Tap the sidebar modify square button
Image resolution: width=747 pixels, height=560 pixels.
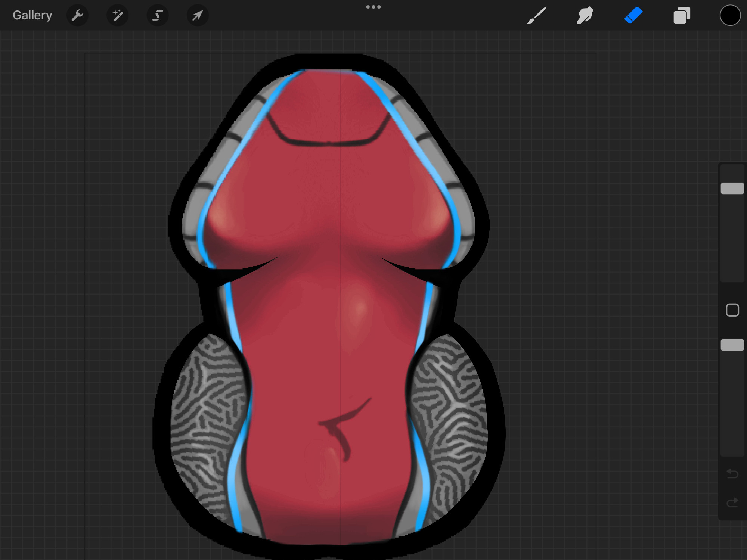(x=732, y=310)
